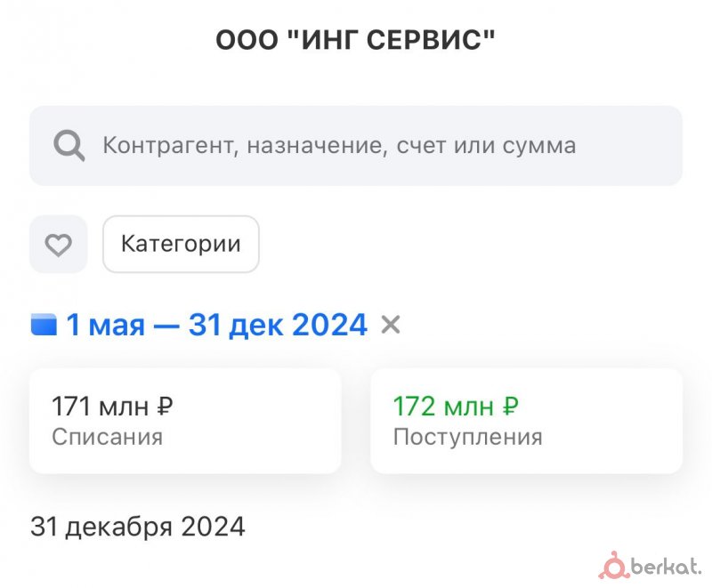The height and width of the screenshot is (588, 712).
Task: Toggle the heart favorites filter
Action: 59,245
